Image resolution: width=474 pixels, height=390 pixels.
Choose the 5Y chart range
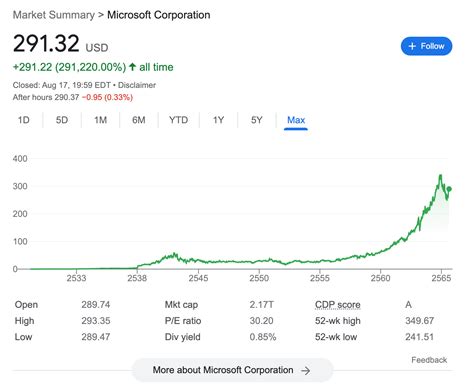(257, 120)
